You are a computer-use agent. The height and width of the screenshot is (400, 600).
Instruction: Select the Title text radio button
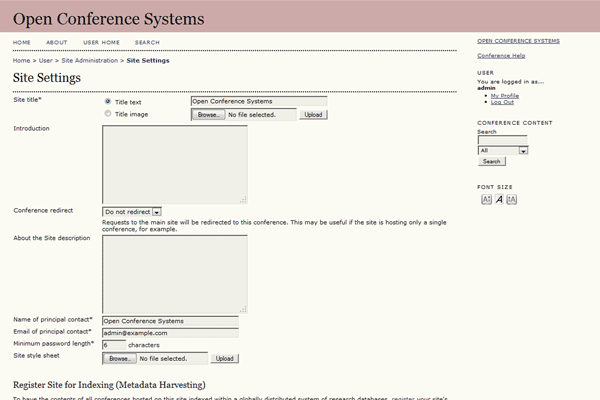[108, 101]
